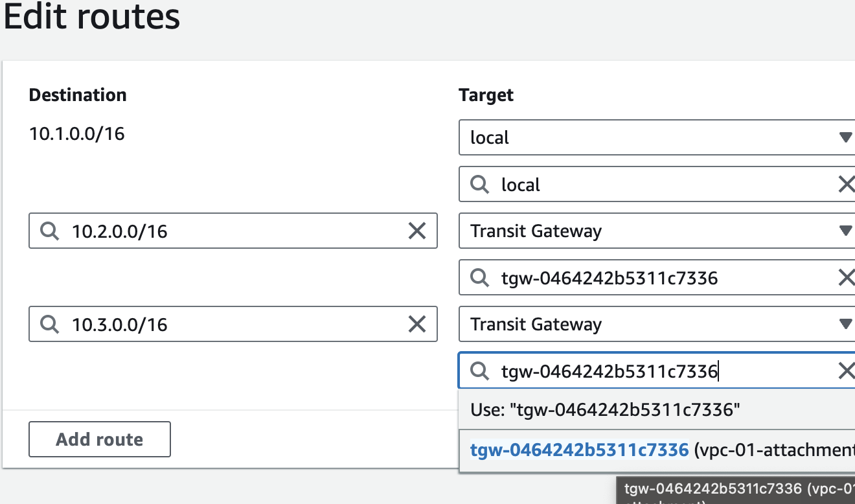
Task: Click search icon in the focused tgw target field
Action: [x=479, y=371]
